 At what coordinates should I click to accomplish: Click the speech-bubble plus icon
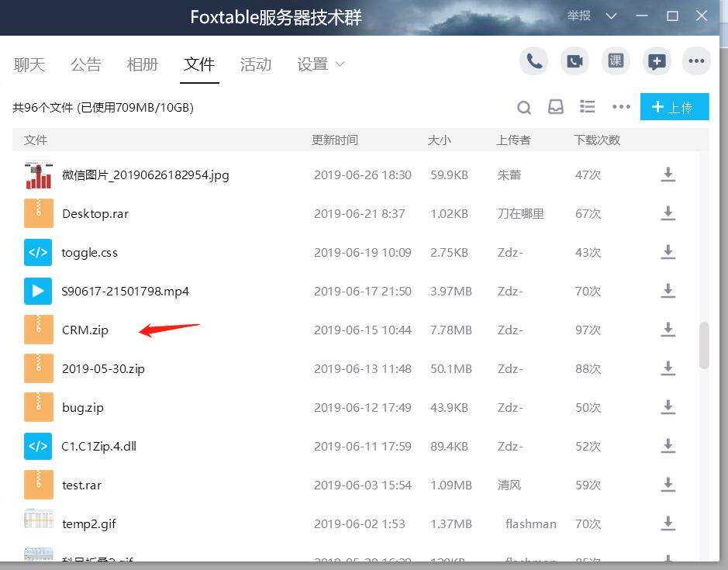657,60
